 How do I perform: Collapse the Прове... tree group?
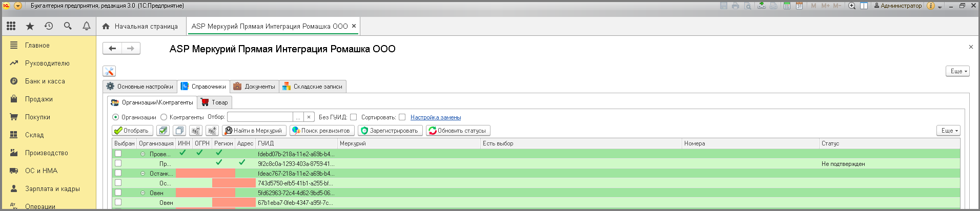[143, 154]
